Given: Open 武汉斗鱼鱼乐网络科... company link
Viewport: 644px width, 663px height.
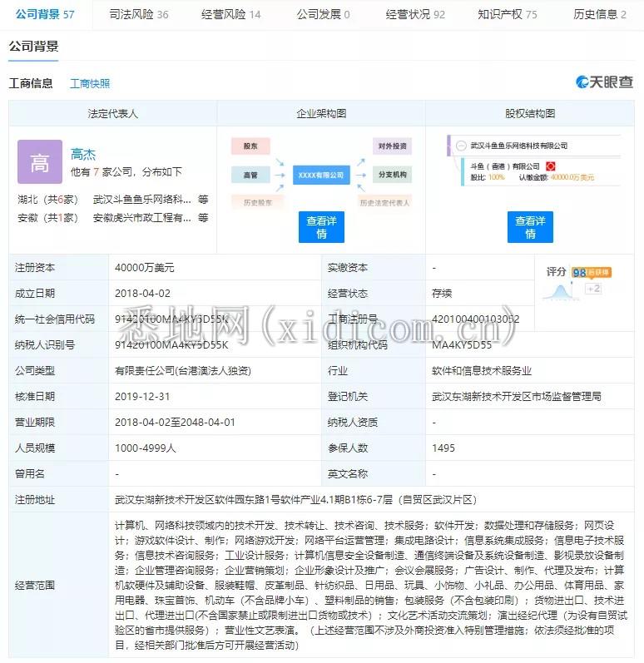Looking at the screenshot, I should [x=142, y=199].
